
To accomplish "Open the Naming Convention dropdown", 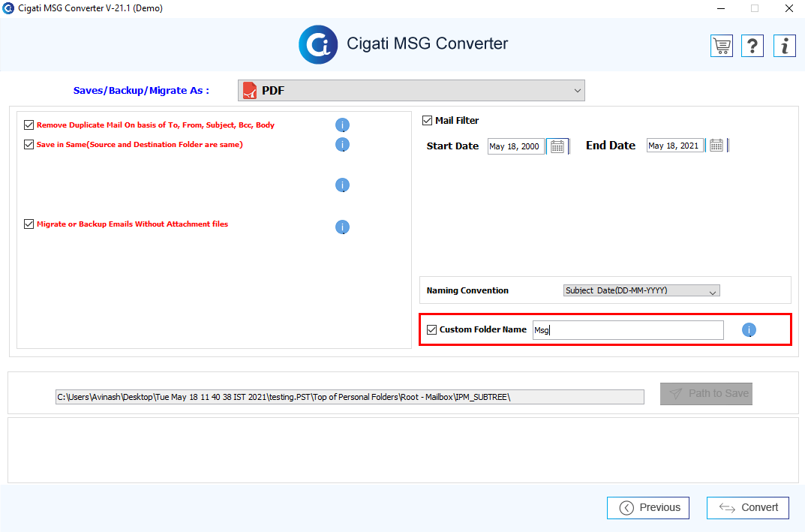I will tap(641, 290).
